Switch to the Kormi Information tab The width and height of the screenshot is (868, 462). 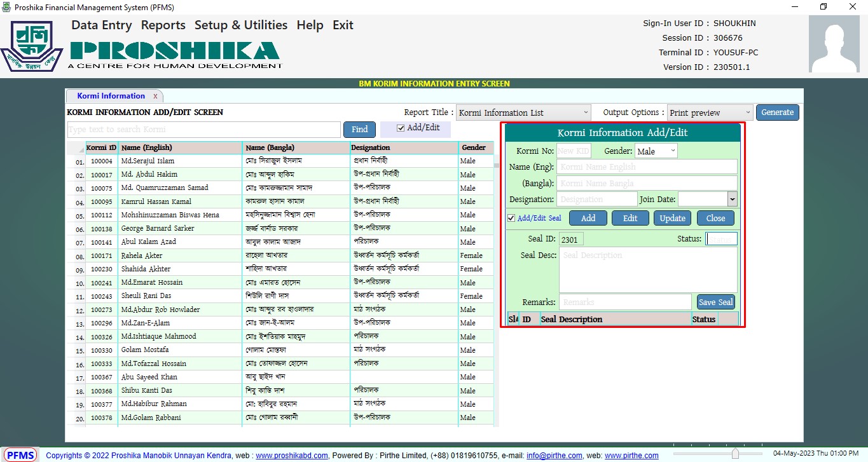click(111, 96)
